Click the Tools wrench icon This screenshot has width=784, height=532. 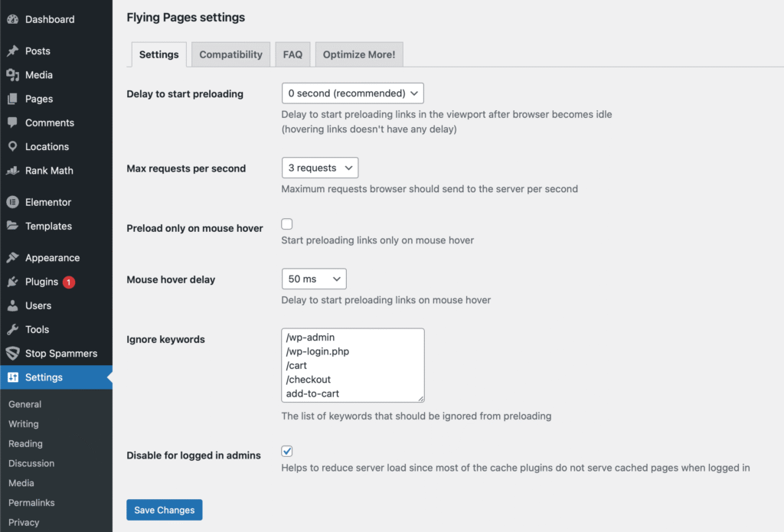coord(12,329)
